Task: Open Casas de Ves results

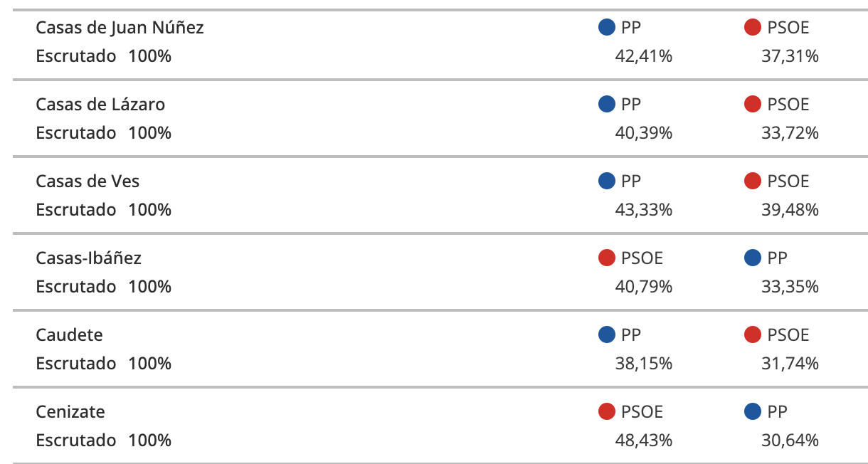Action: pos(88,181)
